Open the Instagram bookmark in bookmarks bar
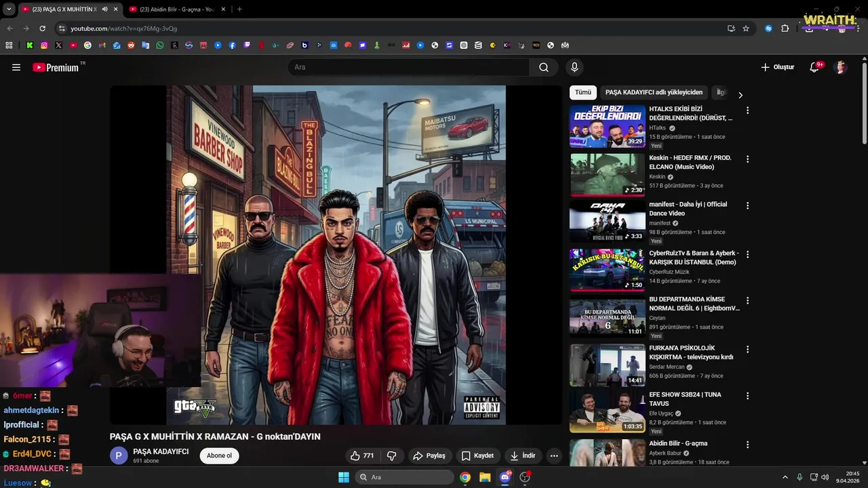 coord(44,45)
